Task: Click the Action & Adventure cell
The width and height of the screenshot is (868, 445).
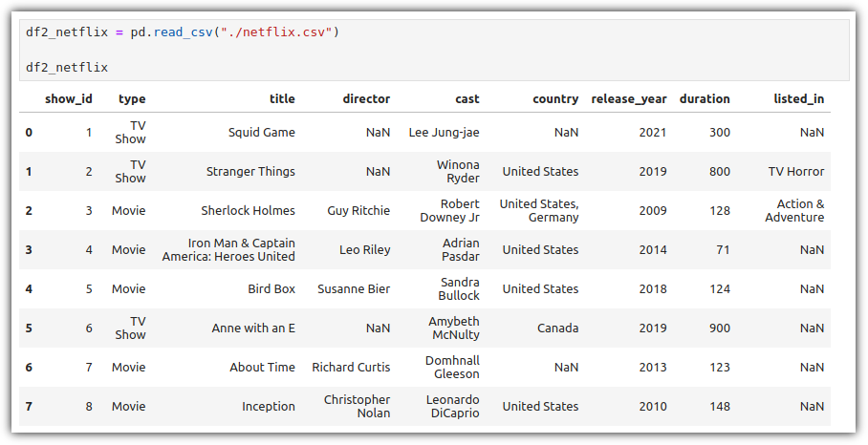Action: coord(795,211)
